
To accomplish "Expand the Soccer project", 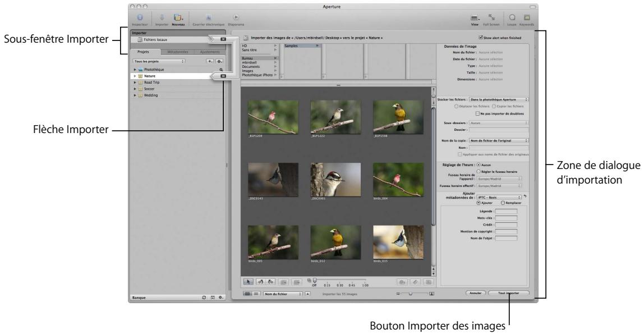I will pos(135,89).
